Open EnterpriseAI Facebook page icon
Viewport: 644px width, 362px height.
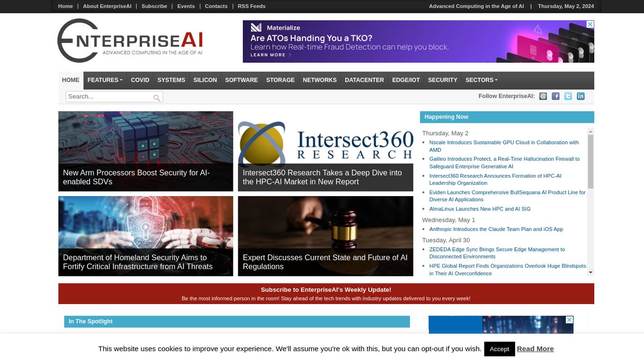[556, 96]
